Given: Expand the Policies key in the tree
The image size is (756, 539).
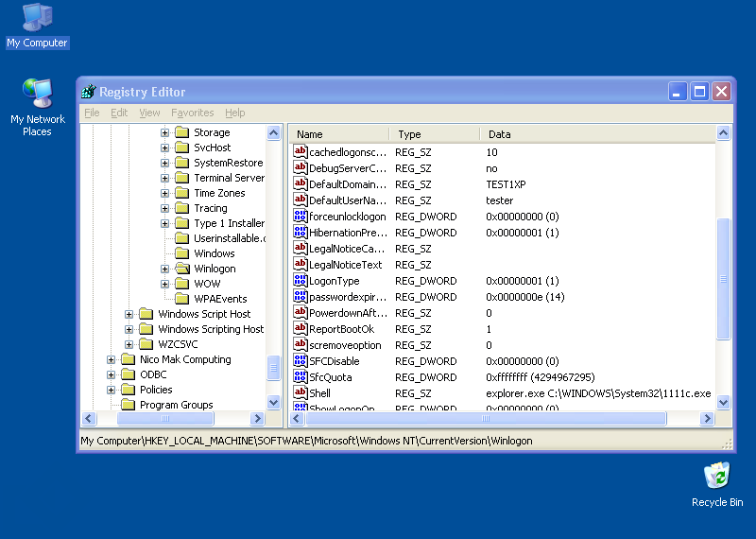Looking at the screenshot, I should [x=112, y=390].
